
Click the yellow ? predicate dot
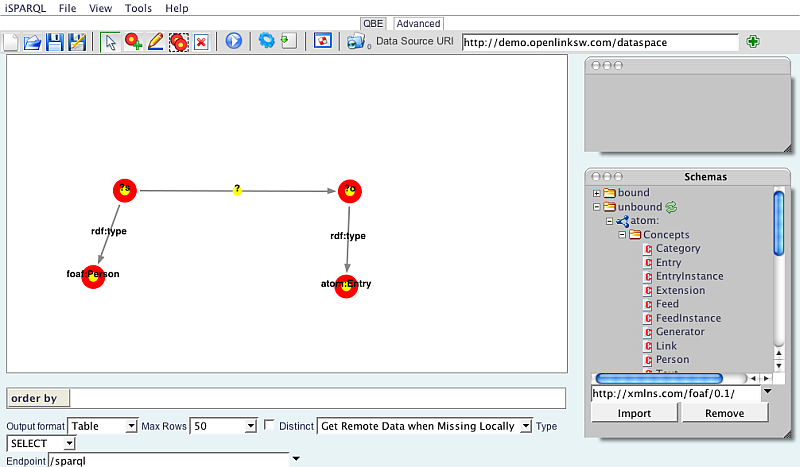click(237, 190)
